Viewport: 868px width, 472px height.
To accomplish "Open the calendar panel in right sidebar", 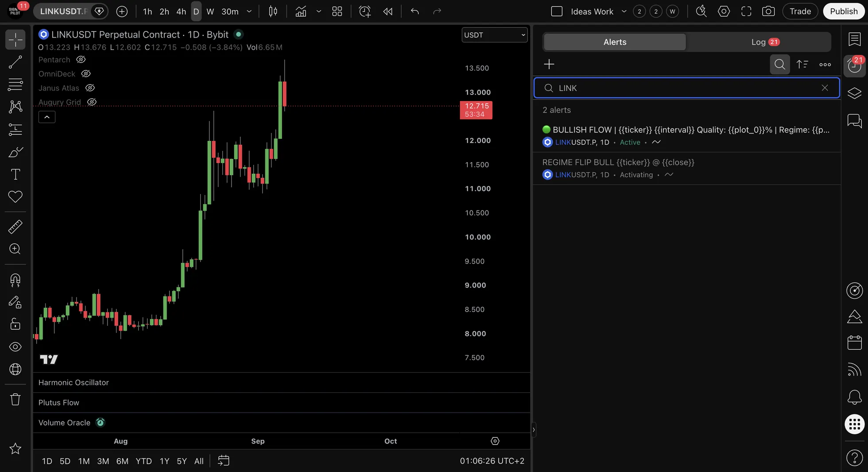I will coord(855,342).
